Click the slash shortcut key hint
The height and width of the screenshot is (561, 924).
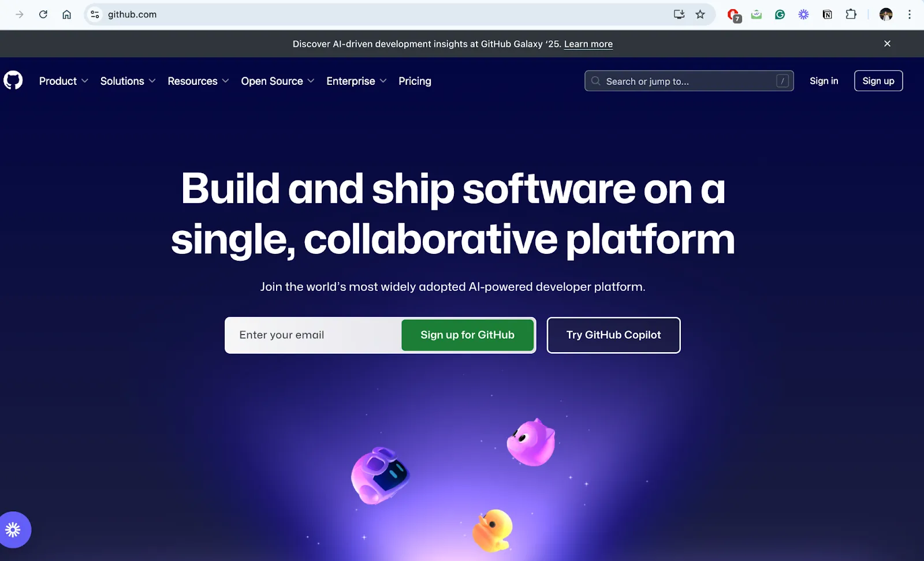click(783, 81)
